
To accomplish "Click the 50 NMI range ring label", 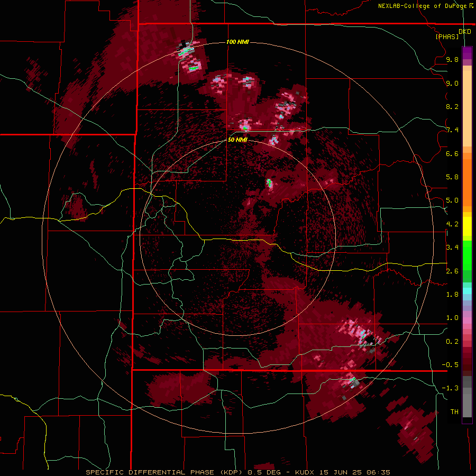I will [x=237, y=140].
